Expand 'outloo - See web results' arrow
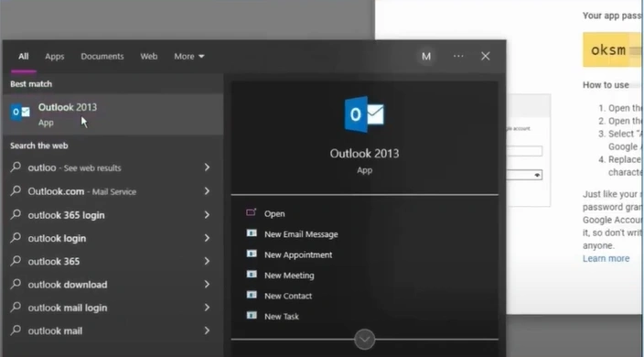 pos(207,168)
